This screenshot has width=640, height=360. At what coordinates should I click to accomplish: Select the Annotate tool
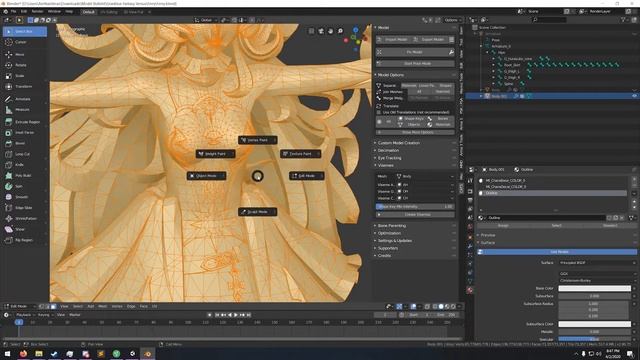point(24,99)
